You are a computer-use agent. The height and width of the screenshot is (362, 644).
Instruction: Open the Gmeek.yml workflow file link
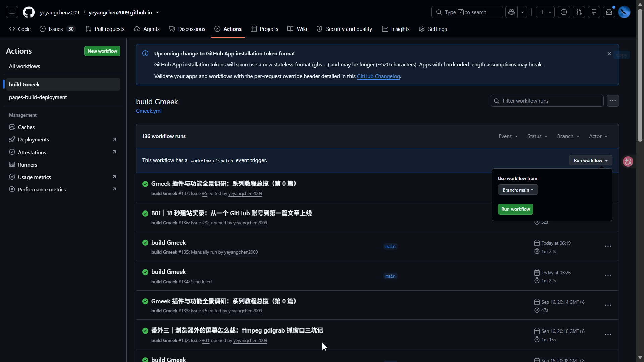tap(149, 111)
